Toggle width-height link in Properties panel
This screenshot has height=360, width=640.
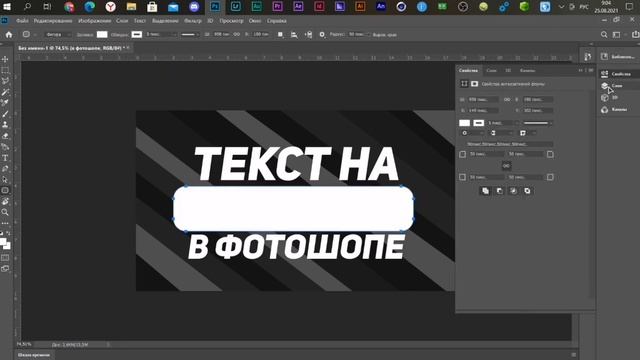pyautogui.click(x=507, y=100)
